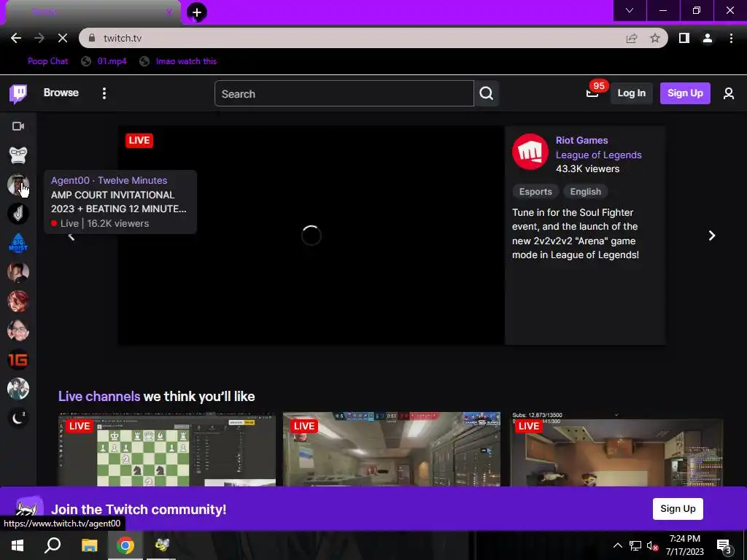Open the chess live stream thumbnail
The width and height of the screenshot is (747, 560).
pos(167,449)
